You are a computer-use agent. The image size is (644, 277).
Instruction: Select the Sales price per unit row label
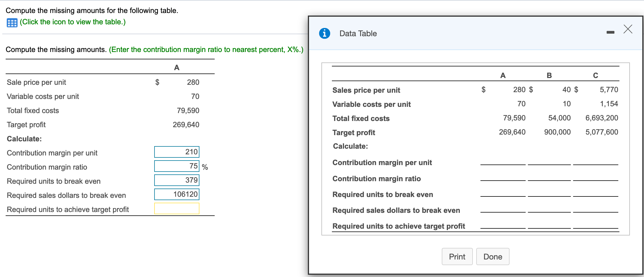pyautogui.click(x=366, y=90)
